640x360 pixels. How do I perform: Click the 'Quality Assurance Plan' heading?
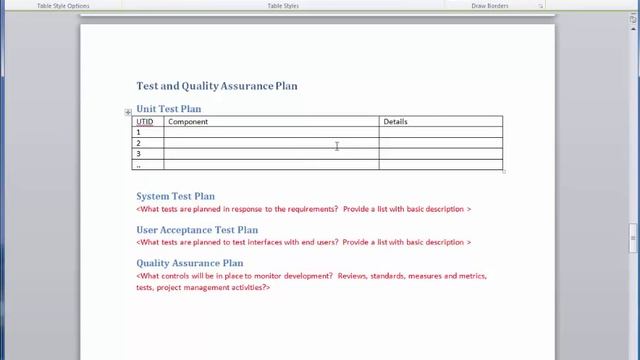[x=190, y=263]
